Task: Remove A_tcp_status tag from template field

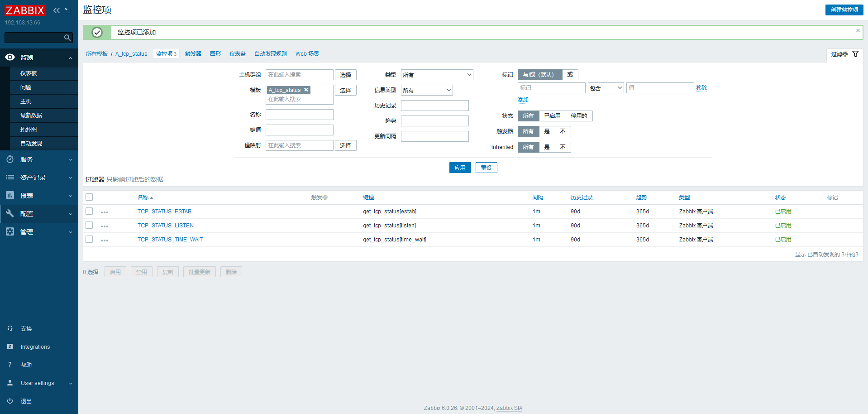Action: [306, 90]
